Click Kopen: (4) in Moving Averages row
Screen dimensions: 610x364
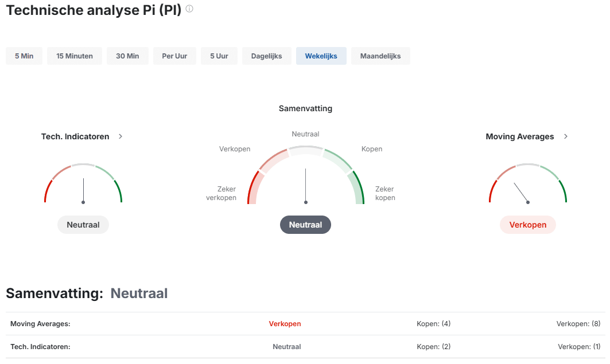point(433,324)
